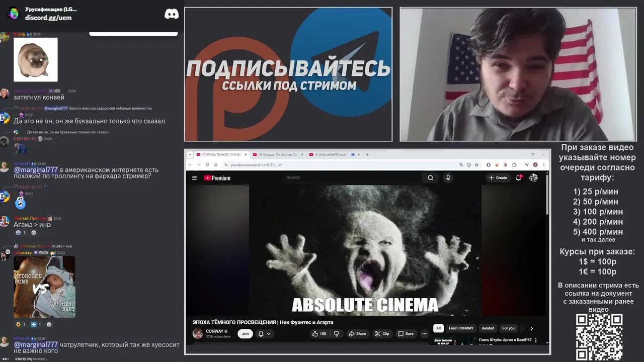644x362 pixels.
Task: Click zoom magnifier in address bar
Action: pyautogui.click(x=461, y=164)
